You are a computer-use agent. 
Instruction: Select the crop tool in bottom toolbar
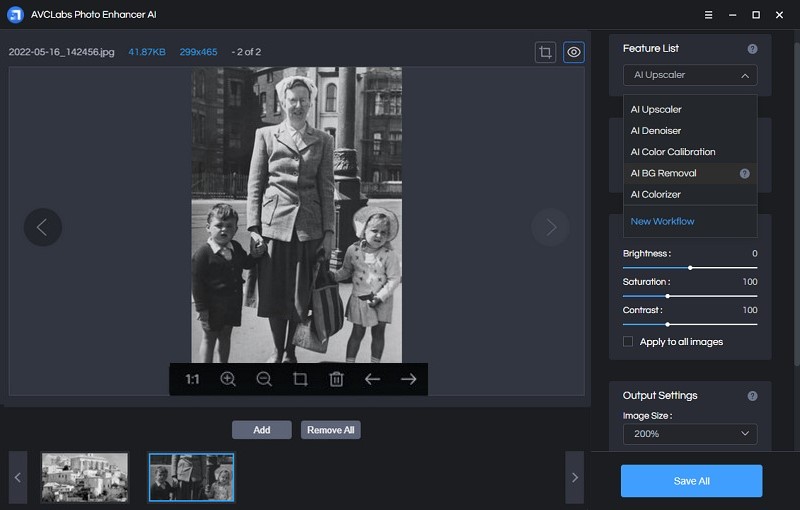click(300, 379)
